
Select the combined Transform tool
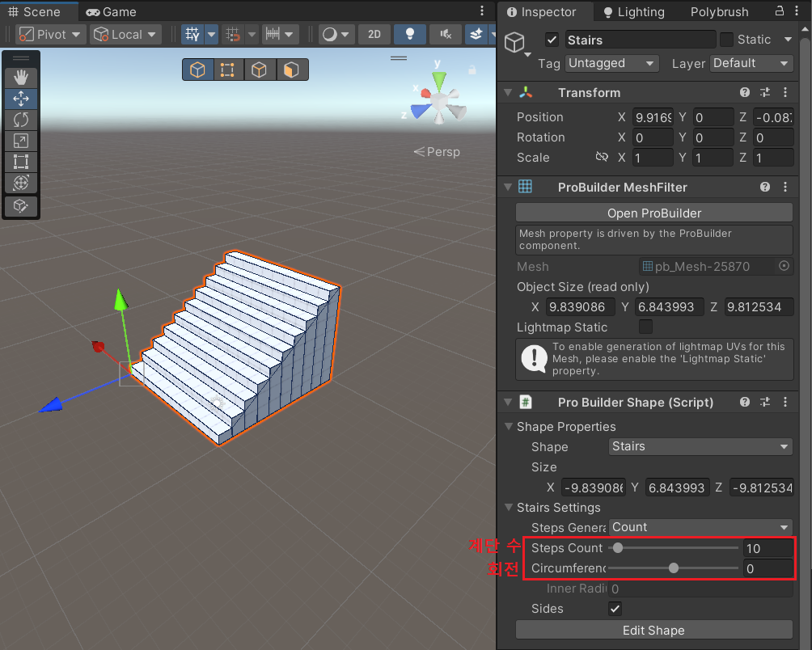21,183
